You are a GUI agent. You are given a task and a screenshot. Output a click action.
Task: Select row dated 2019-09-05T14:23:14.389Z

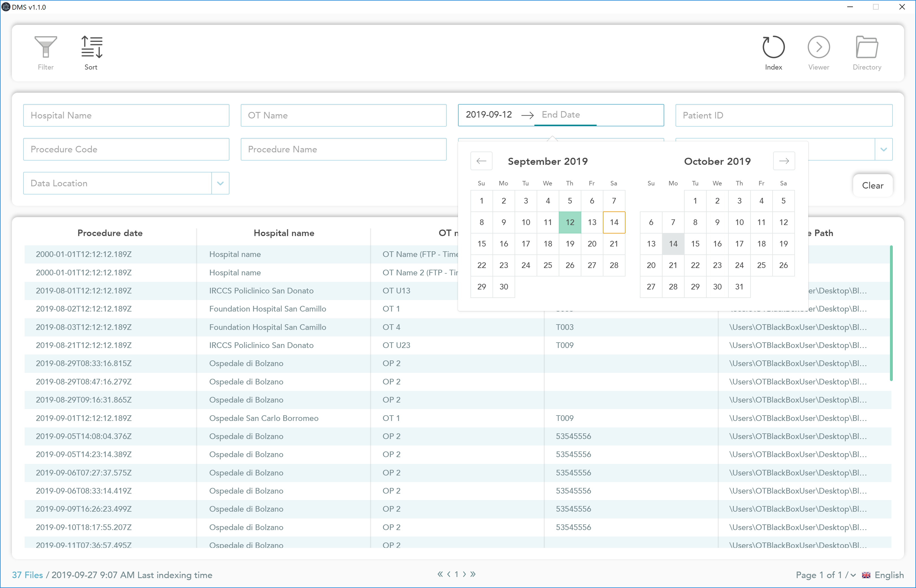pyautogui.click(x=458, y=454)
